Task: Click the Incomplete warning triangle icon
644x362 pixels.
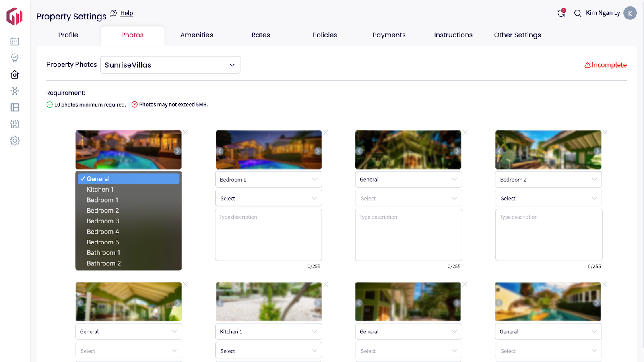Action: coord(588,65)
